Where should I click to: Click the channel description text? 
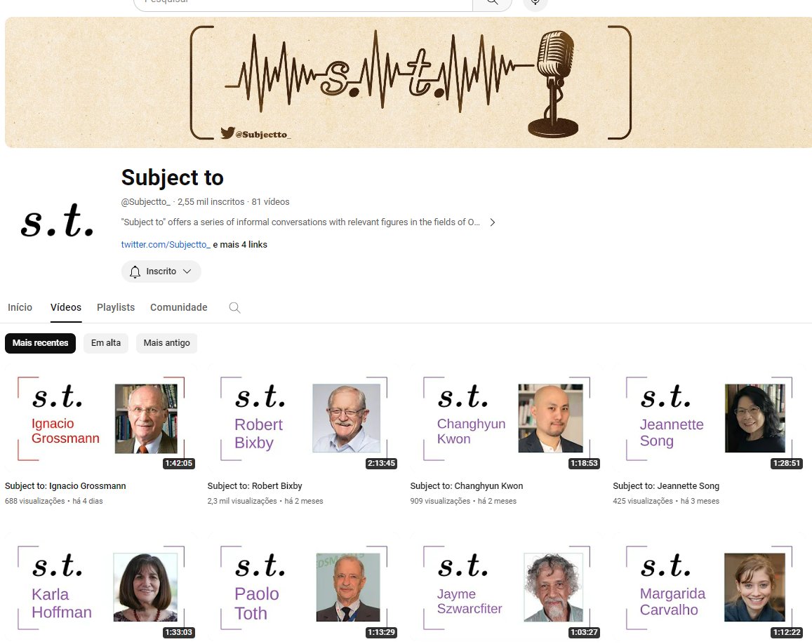[x=300, y=222]
